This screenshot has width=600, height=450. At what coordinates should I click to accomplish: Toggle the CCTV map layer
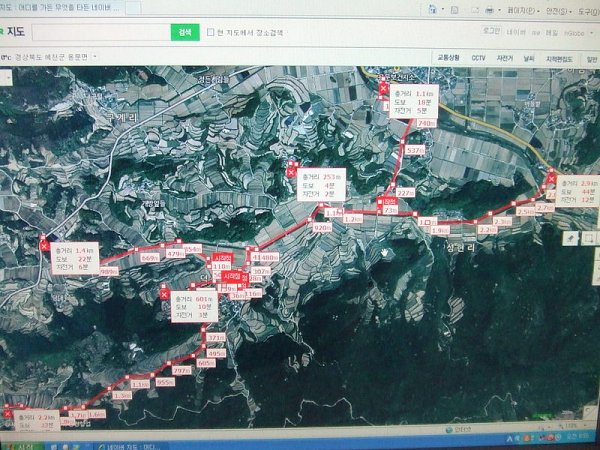478,58
